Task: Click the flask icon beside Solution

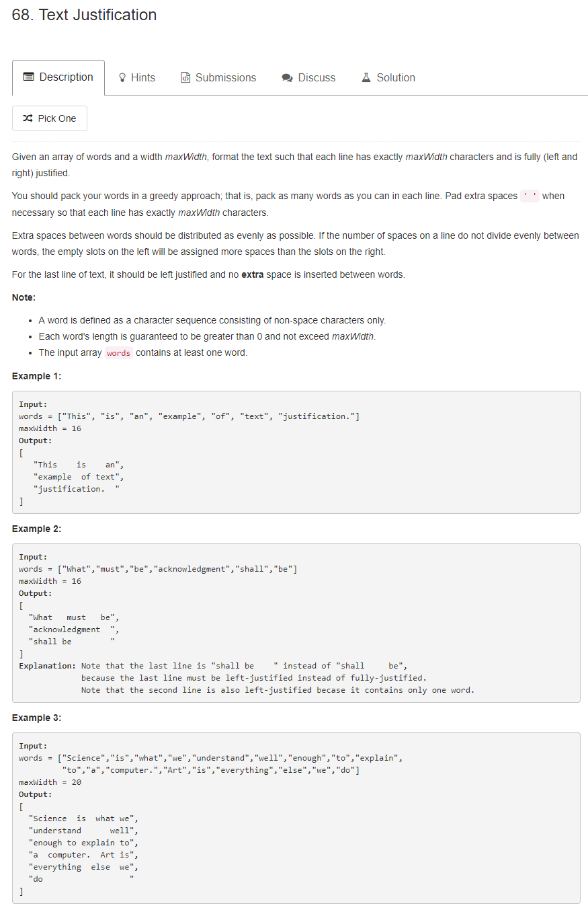Action: (366, 77)
